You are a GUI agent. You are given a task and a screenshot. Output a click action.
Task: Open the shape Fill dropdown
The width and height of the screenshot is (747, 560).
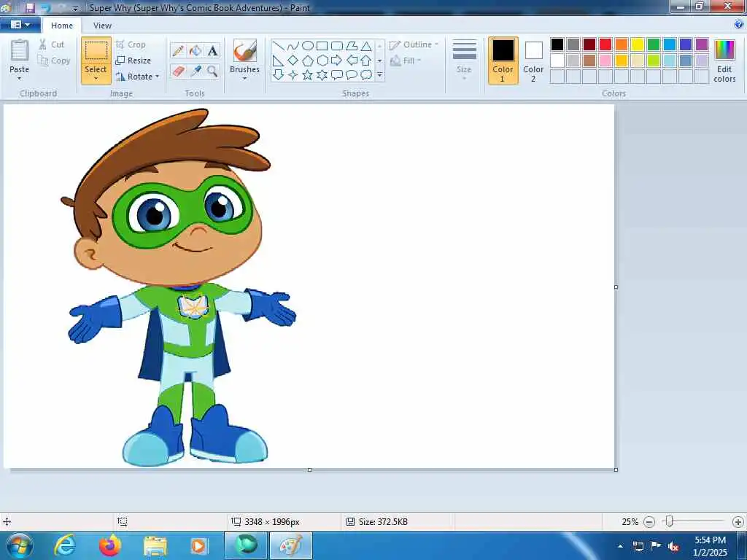click(406, 61)
